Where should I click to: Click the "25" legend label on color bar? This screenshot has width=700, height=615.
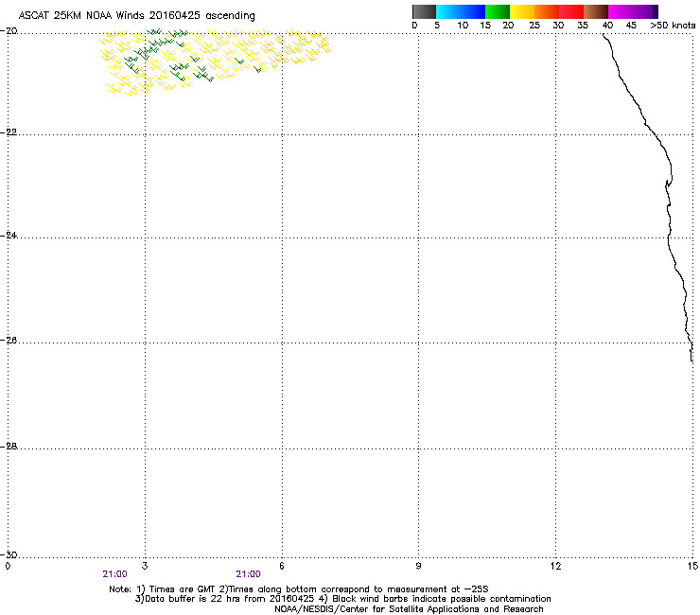click(x=534, y=26)
